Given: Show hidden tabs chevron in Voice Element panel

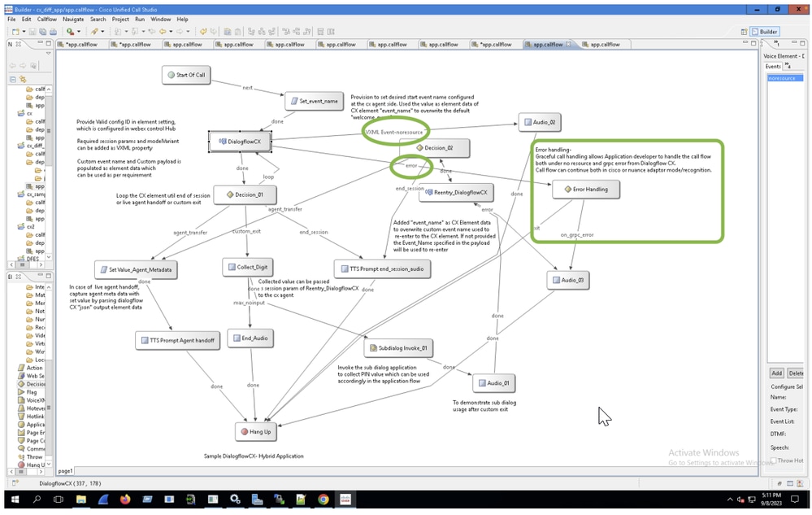Looking at the screenshot, I should (x=787, y=65).
